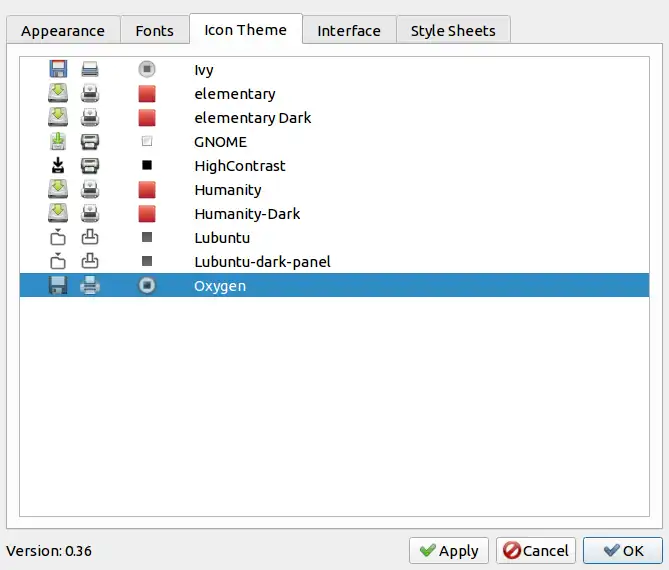The width and height of the screenshot is (669, 570).
Task: Click the print icon in the elementary Dark row
Action: (90, 117)
